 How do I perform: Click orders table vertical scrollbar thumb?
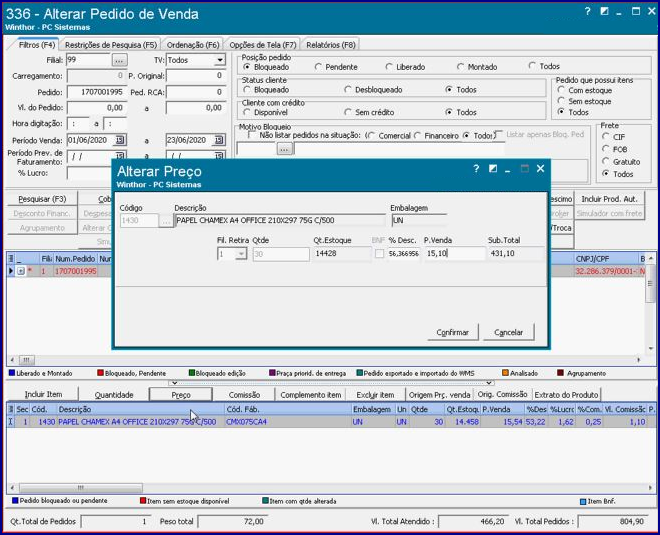point(650,283)
